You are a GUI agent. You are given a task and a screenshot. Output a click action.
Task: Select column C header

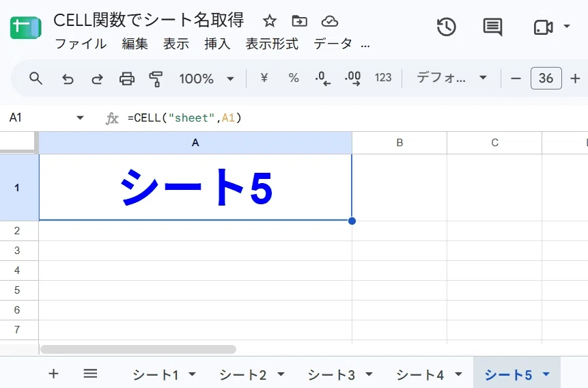tap(494, 143)
